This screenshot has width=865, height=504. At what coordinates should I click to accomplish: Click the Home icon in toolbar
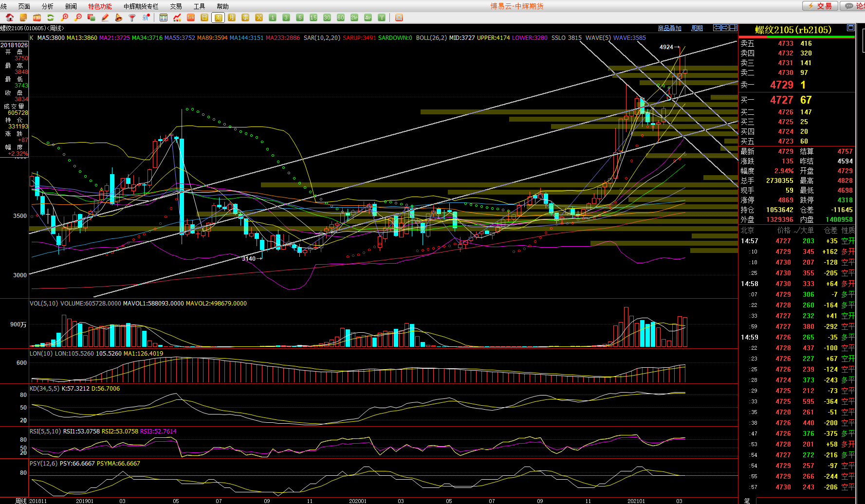[x=9, y=18]
